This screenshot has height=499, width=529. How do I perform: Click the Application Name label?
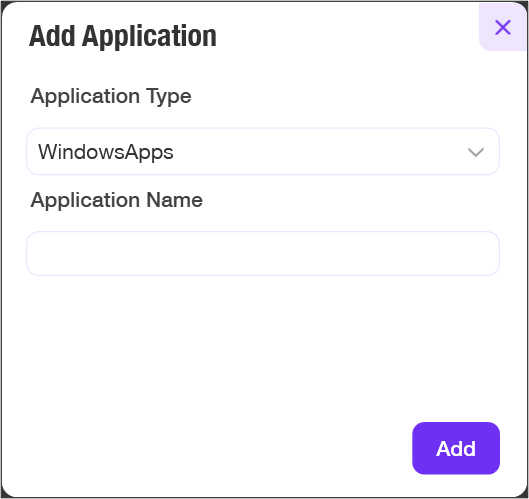coord(117,200)
